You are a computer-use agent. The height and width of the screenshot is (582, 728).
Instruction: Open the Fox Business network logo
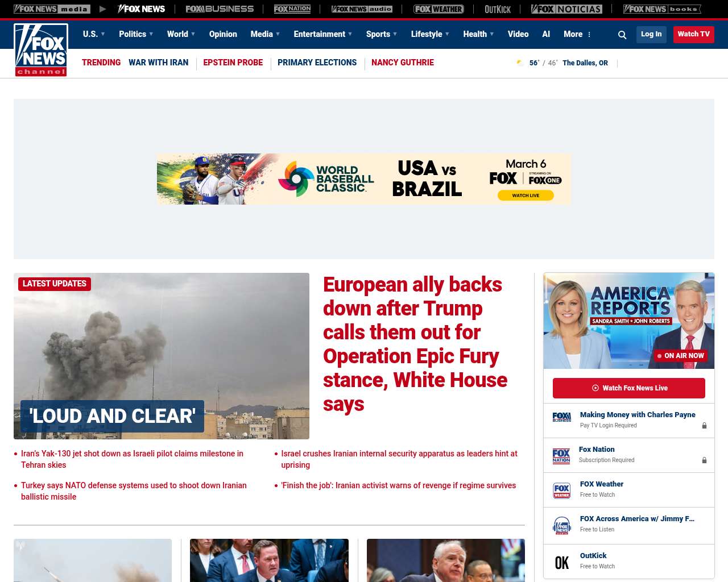click(220, 9)
